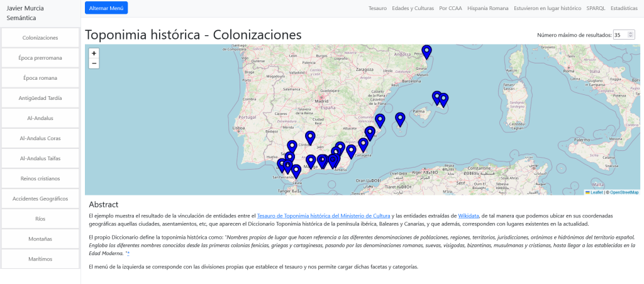This screenshot has height=284, width=644.
Task: Zoom in on the map
Action: [94, 53]
